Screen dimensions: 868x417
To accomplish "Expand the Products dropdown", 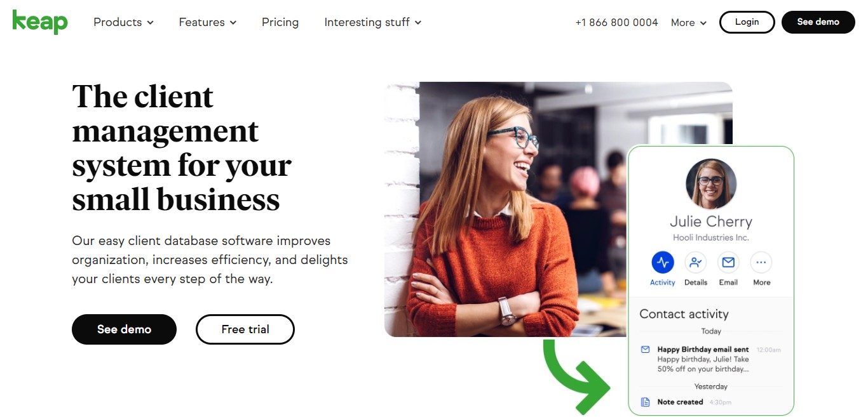I will click(x=123, y=22).
